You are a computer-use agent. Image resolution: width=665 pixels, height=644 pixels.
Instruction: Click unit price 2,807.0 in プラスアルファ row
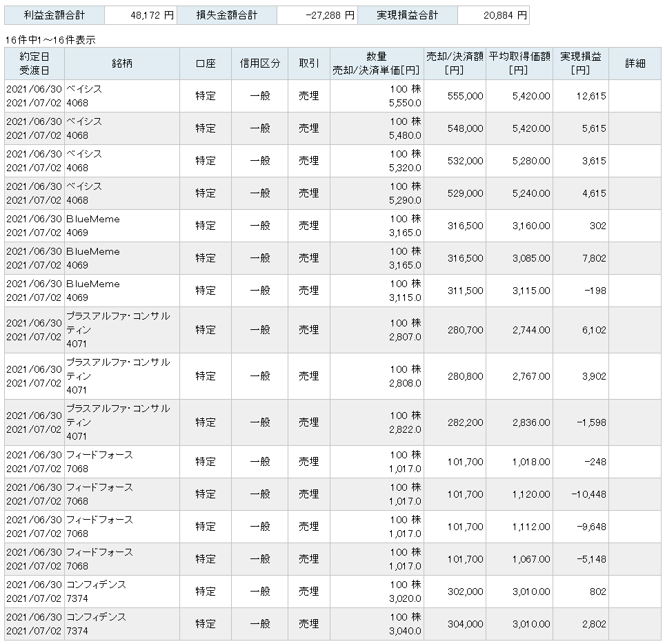click(x=405, y=337)
